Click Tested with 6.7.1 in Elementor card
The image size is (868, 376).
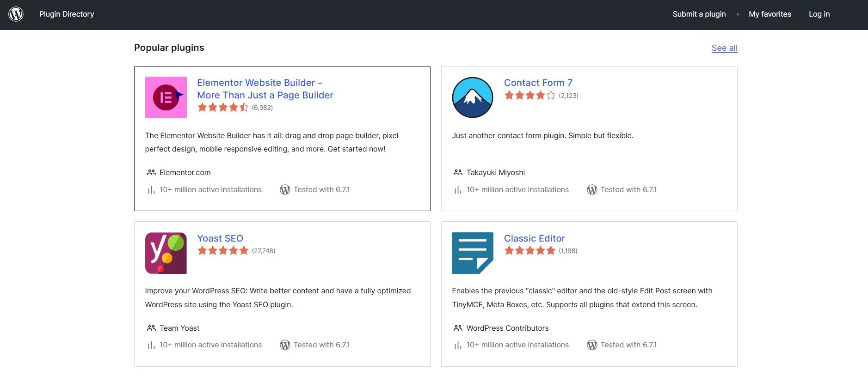322,190
